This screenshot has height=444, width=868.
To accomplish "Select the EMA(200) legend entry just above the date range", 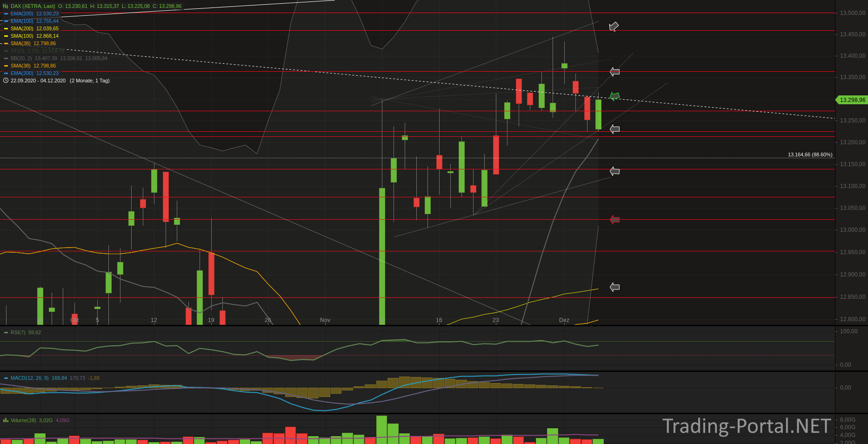I will [x=34, y=73].
